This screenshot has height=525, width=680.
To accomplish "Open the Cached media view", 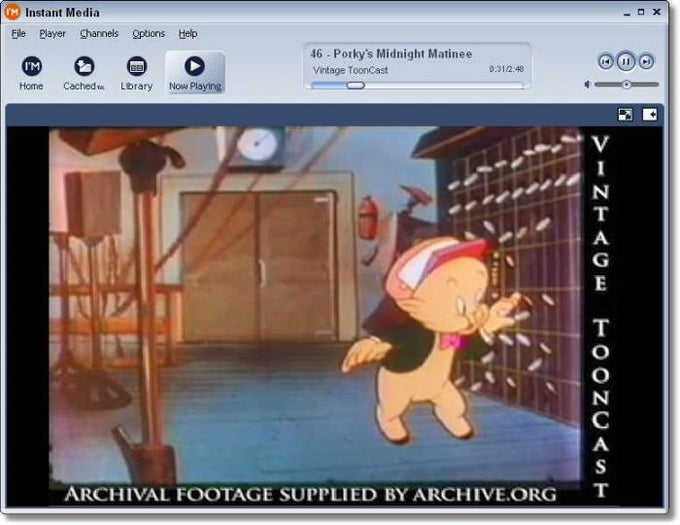I will coord(84,73).
